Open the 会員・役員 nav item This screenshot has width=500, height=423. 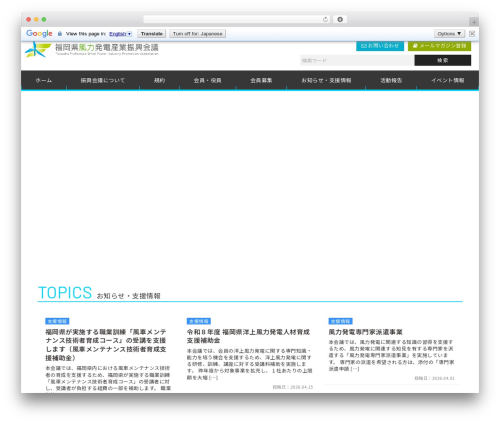[207, 80]
